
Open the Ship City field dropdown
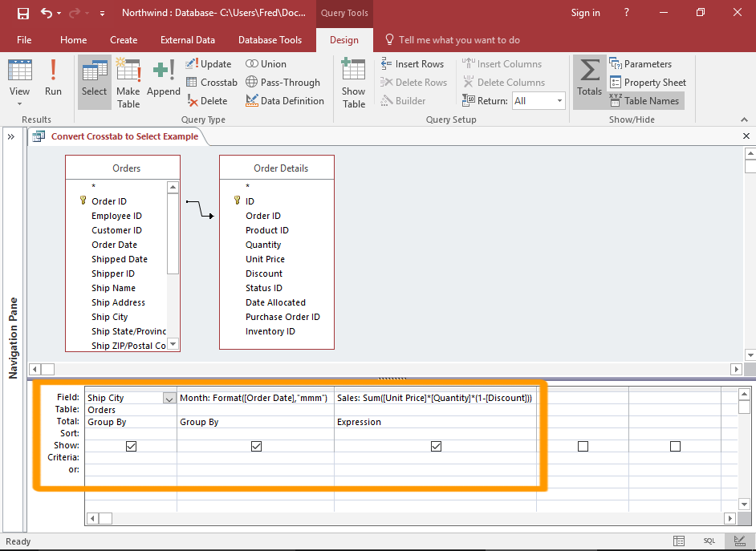tap(170, 397)
